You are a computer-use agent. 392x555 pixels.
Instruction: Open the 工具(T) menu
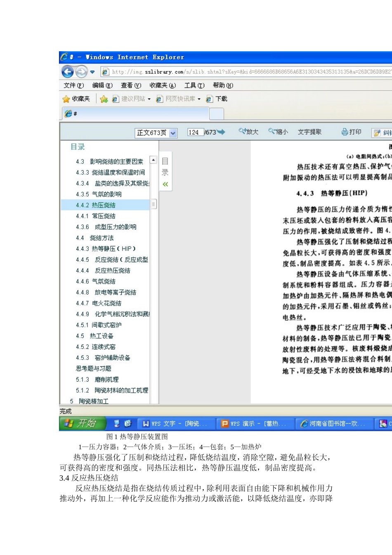(x=194, y=85)
